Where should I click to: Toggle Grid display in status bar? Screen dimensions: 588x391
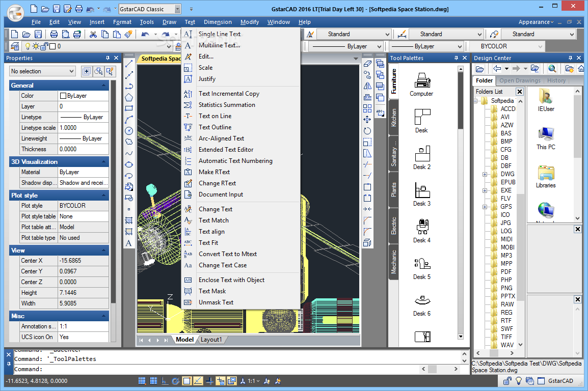153,381
